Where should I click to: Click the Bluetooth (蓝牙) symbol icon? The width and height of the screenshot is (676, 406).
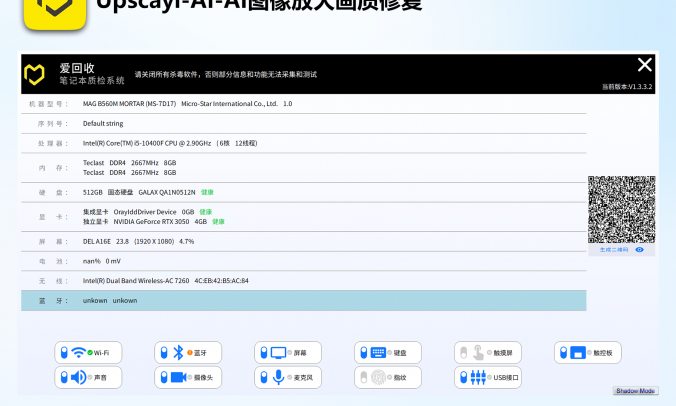pyautogui.click(x=178, y=353)
